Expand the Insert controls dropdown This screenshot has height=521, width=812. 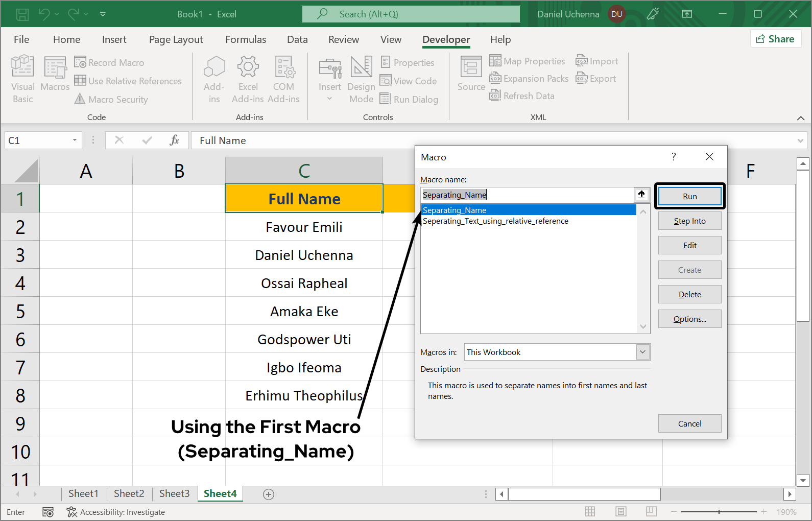330,98
